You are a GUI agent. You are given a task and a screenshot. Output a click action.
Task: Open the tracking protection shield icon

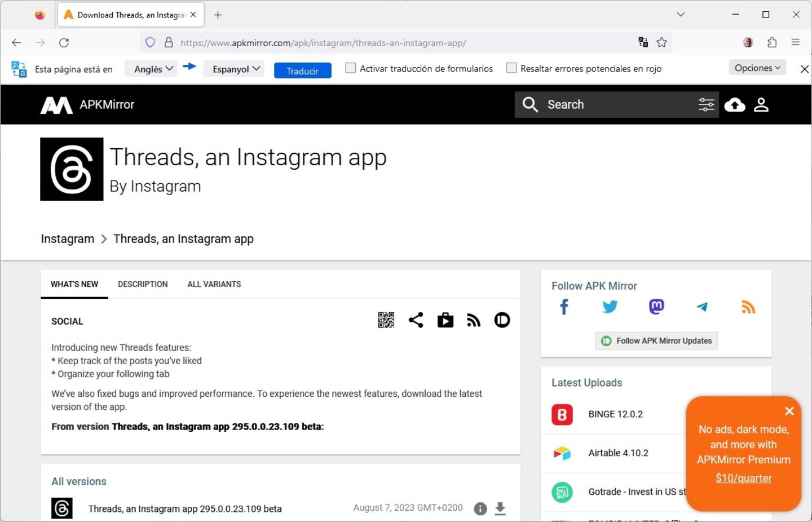click(150, 42)
